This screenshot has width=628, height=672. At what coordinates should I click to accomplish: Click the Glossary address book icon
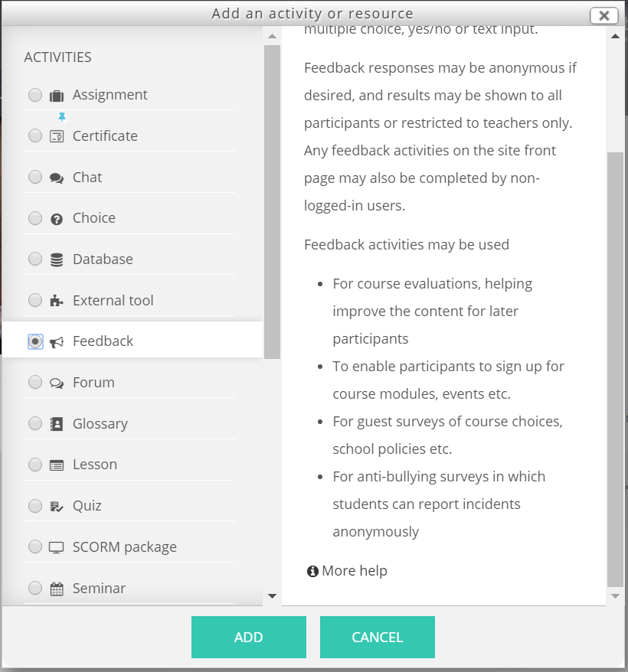[x=57, y=424]
